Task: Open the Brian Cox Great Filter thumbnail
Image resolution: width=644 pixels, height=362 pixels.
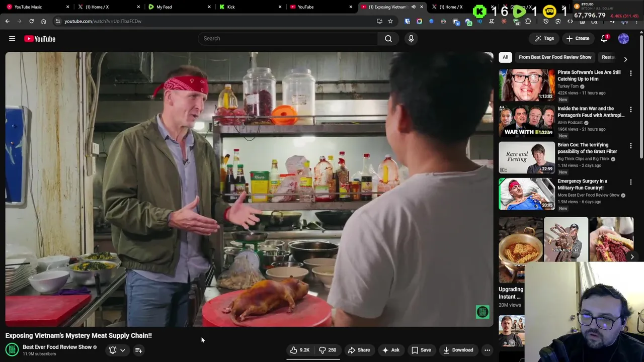Action: 526,157
